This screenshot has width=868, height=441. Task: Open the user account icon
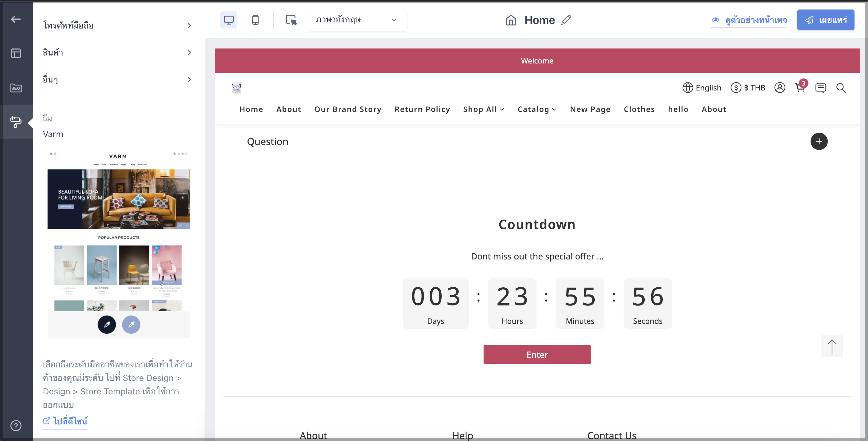click(x=780, y=88)
